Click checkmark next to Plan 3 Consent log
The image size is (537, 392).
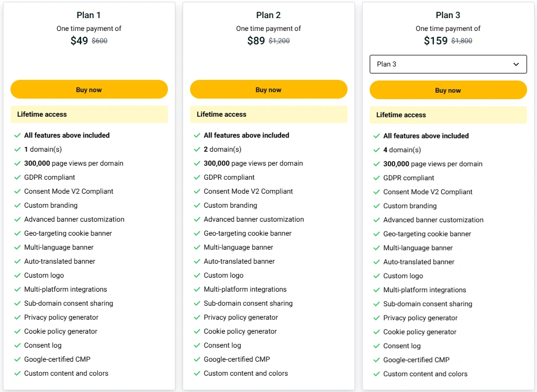pos(377,346)
